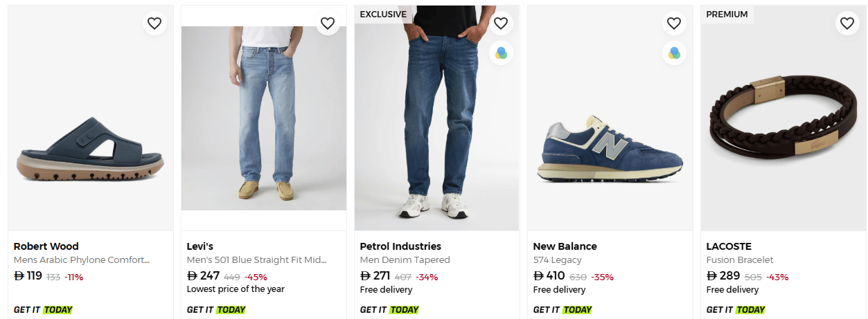Click the PREMIUM tag on bracelet
This screenshot has width=868, height=319.
(727, 15)
